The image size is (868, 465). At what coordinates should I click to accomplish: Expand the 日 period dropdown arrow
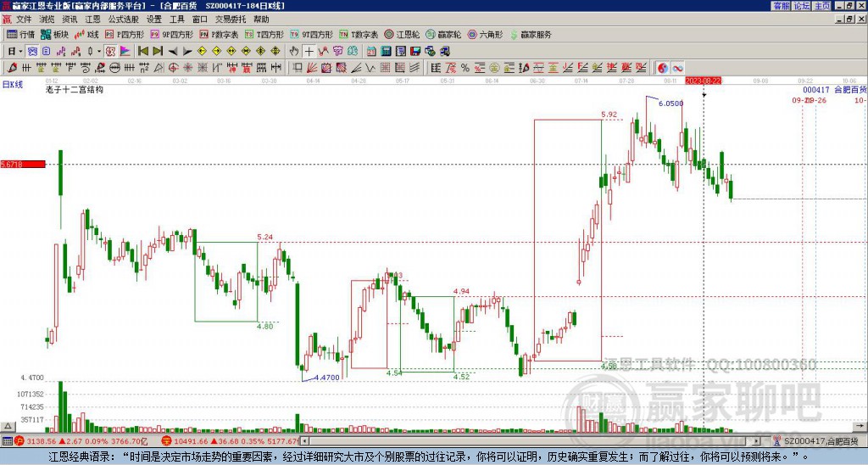[x=20, y=52]
